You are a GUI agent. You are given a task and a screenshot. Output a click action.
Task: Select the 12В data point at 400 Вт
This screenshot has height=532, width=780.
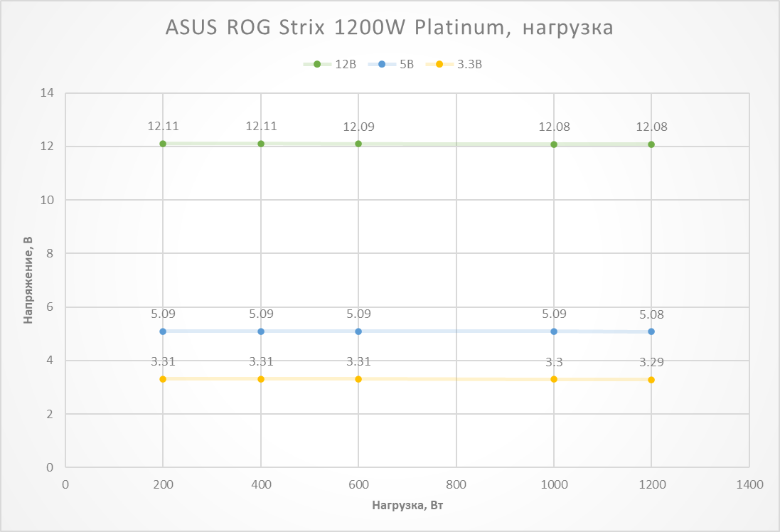pyautogui.click(x=261, y=144)
